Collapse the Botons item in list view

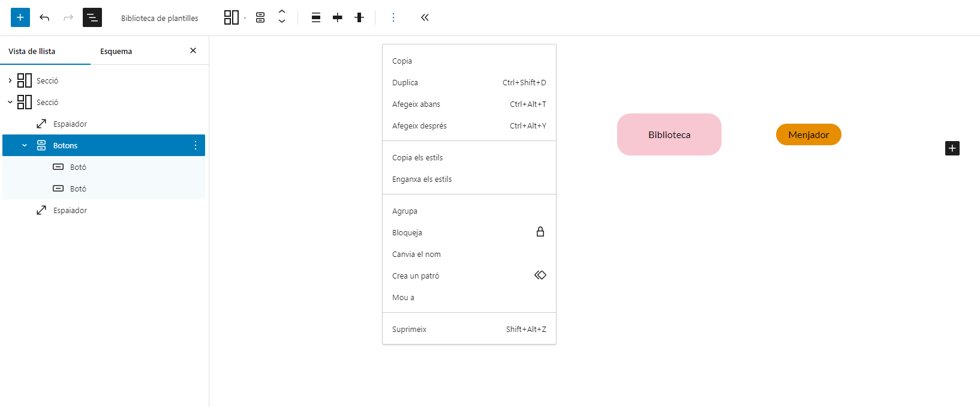pyautogui.click(x=25, y=145)
